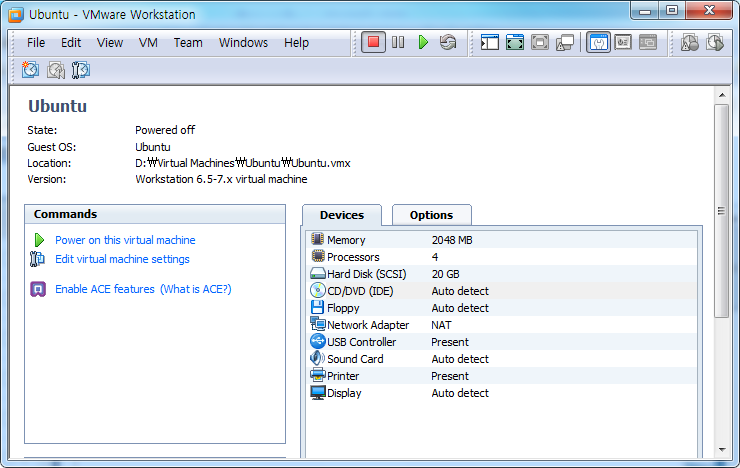Revert to snapshot toolbar icon
The height and width of the screenshot is (468, 740).
coord(56,70)
